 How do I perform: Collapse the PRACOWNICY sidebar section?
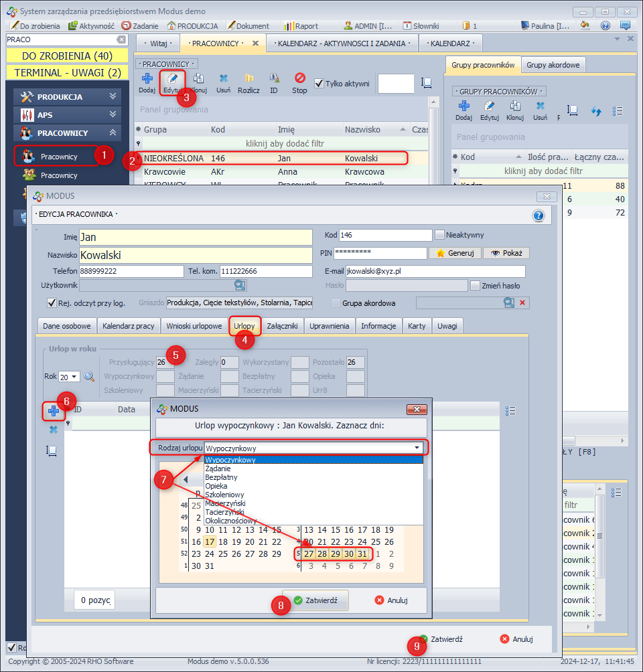tap(113, 133)
